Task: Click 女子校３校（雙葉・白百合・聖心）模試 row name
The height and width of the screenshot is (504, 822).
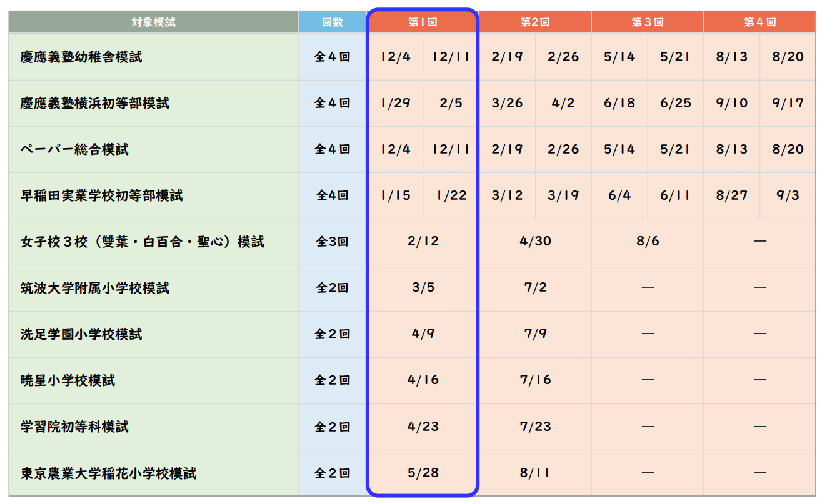Action: point(142,242)
